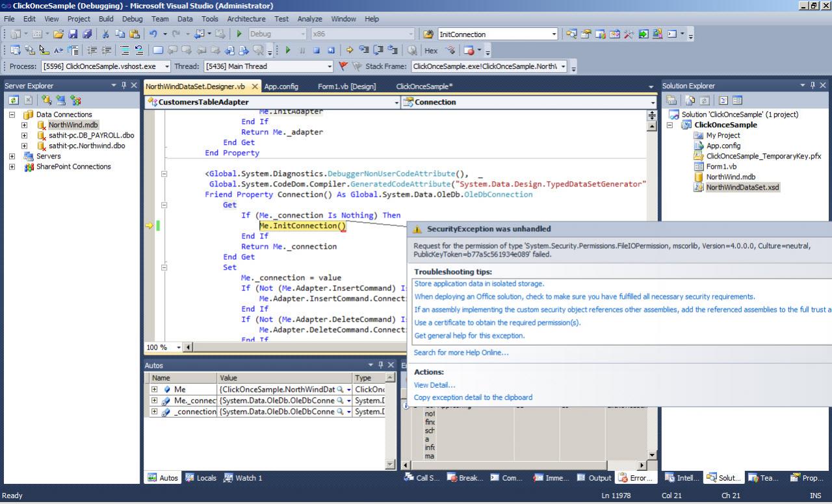Switch to the App.config tab
This screenshot has width=832, height=504.
point(281,86)
